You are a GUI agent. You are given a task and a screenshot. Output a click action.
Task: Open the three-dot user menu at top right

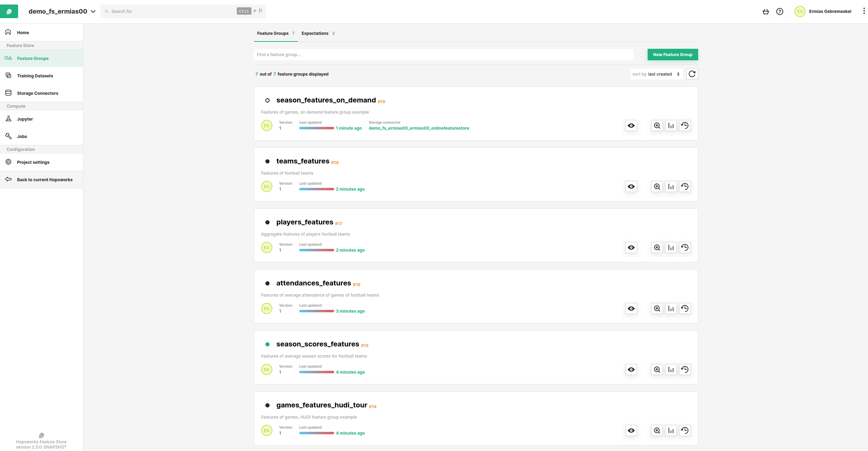[x=863, y=11]
